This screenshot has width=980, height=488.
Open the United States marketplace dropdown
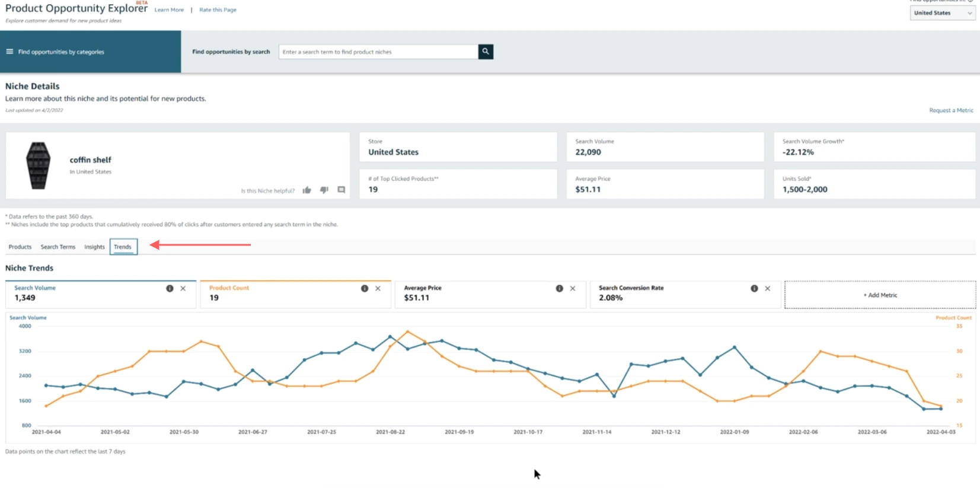point(942,13)
